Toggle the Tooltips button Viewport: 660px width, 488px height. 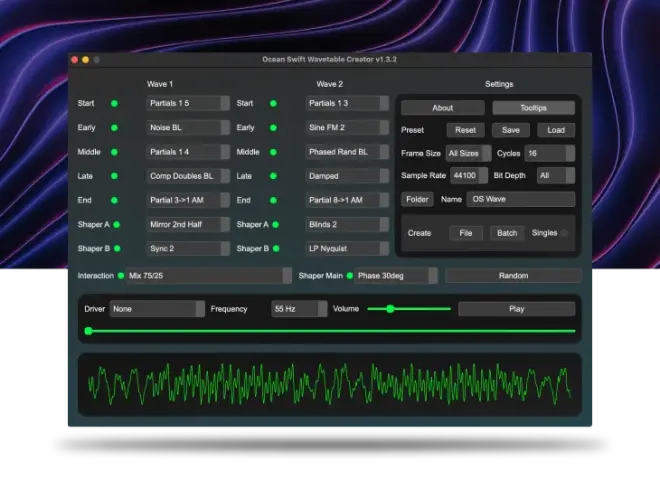tap(533, 108)
